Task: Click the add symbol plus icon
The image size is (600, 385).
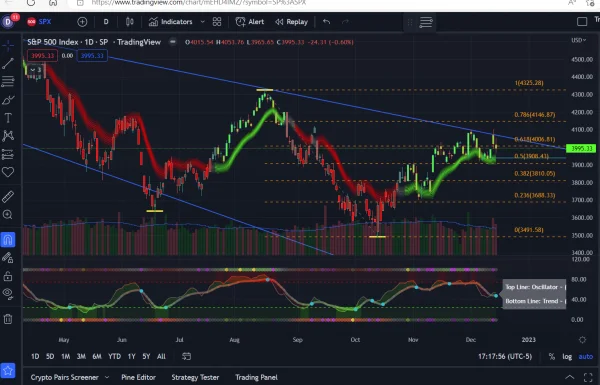Action: (82, 22)
